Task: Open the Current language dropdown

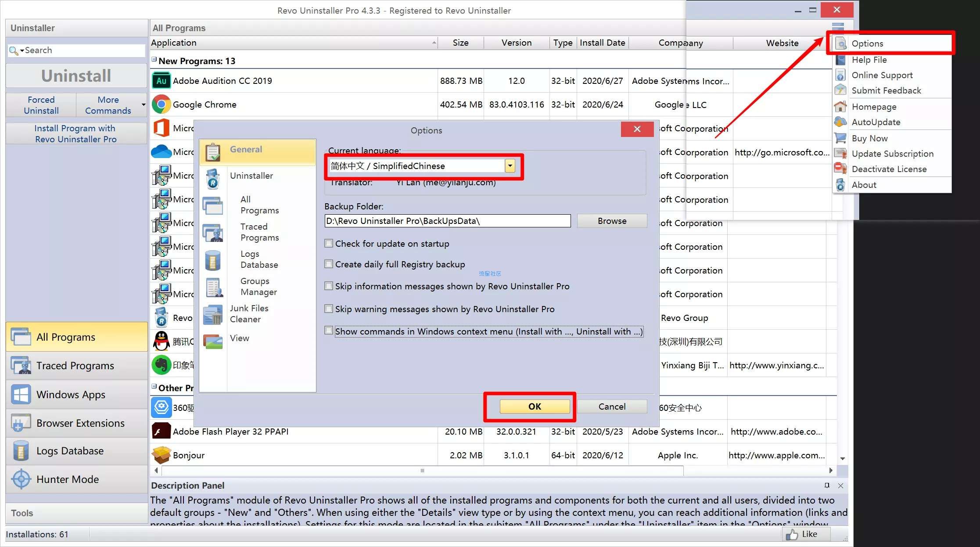Action: pos(510,166)
